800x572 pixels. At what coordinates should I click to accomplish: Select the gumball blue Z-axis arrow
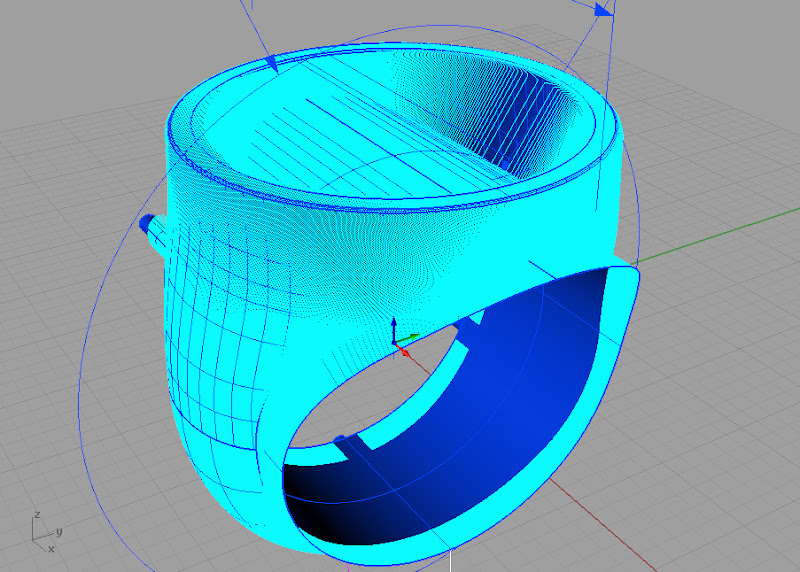click(x=393, y=328)
